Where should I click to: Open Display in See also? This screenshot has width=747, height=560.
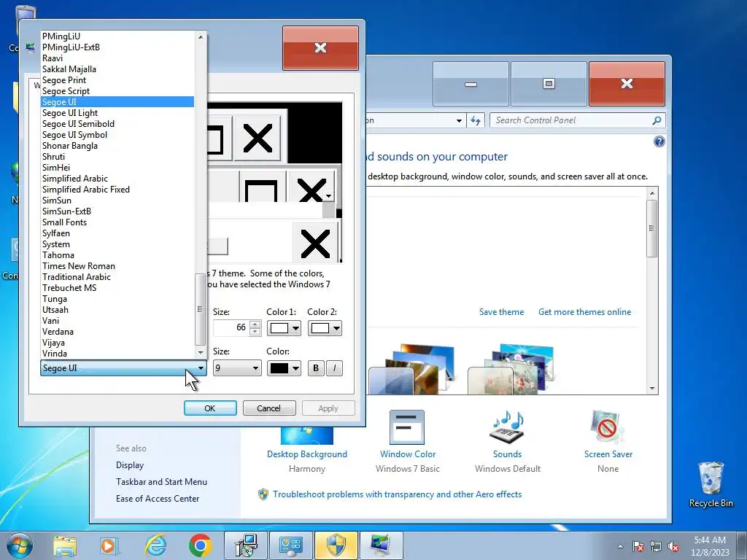click(130, 465)
